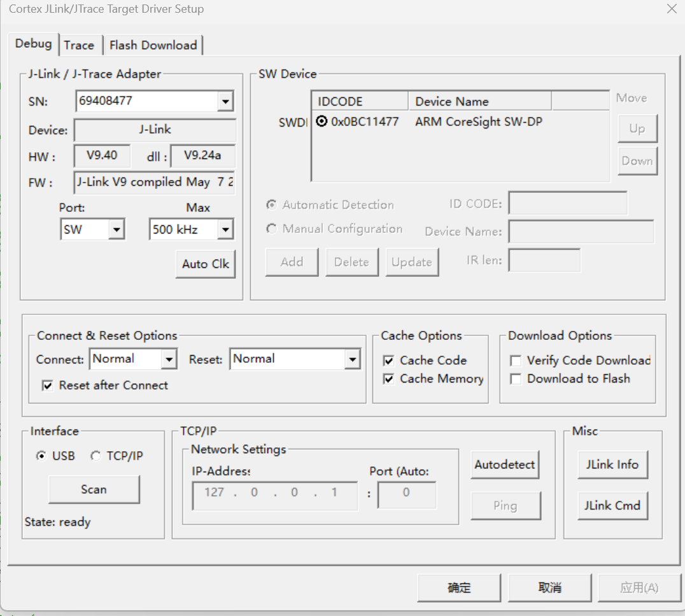Expand the SN serial number dropdown

point(225,101)
